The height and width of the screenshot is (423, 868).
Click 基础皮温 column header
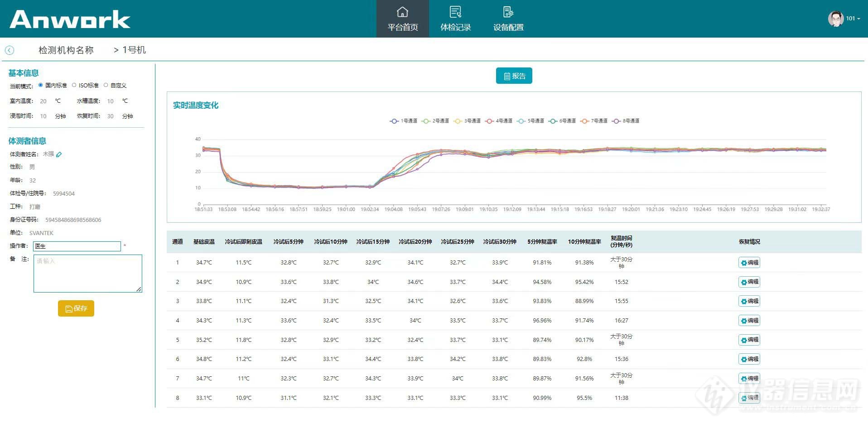[x=204, y=242]
